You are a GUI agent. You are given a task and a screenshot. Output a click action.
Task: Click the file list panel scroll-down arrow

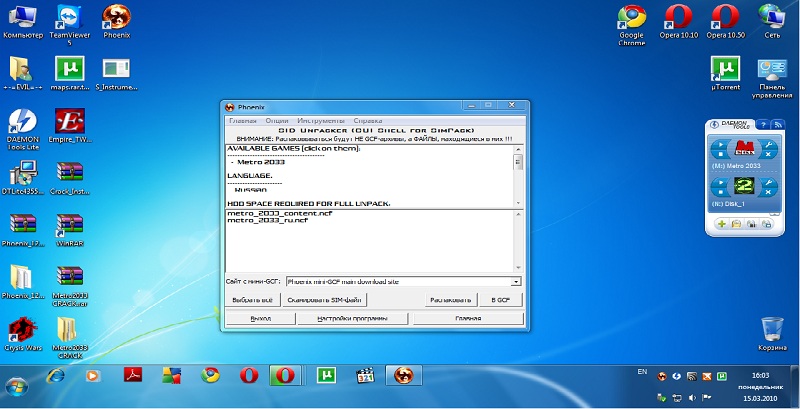point(518,268)
